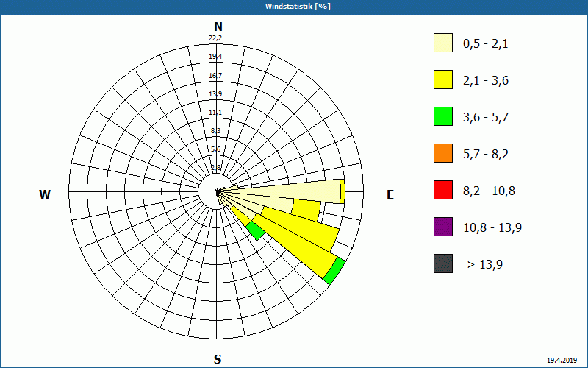Click the N compass label

(x=218, y=26)
